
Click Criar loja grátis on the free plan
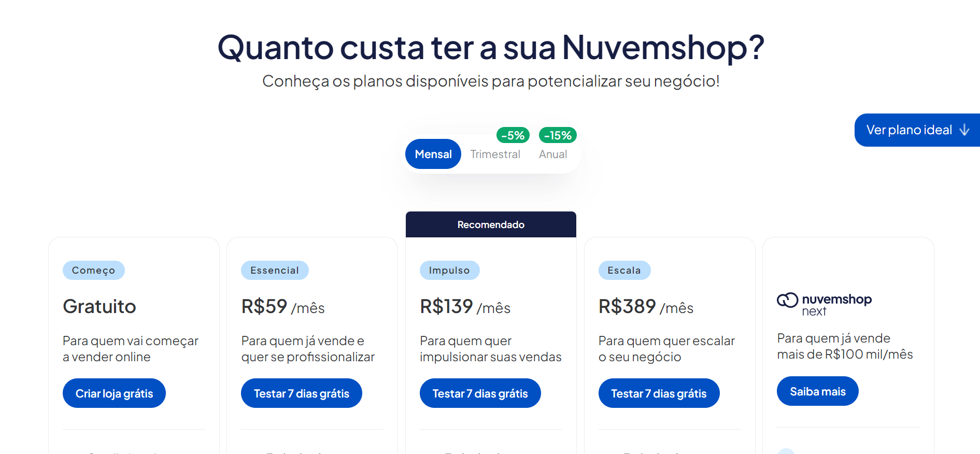click(114, 393)
